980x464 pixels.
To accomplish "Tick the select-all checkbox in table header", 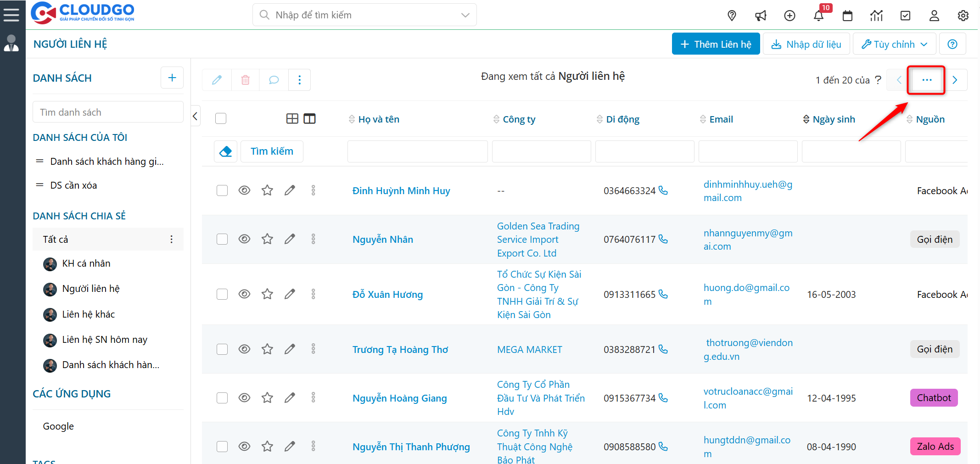I will (221, 118).
